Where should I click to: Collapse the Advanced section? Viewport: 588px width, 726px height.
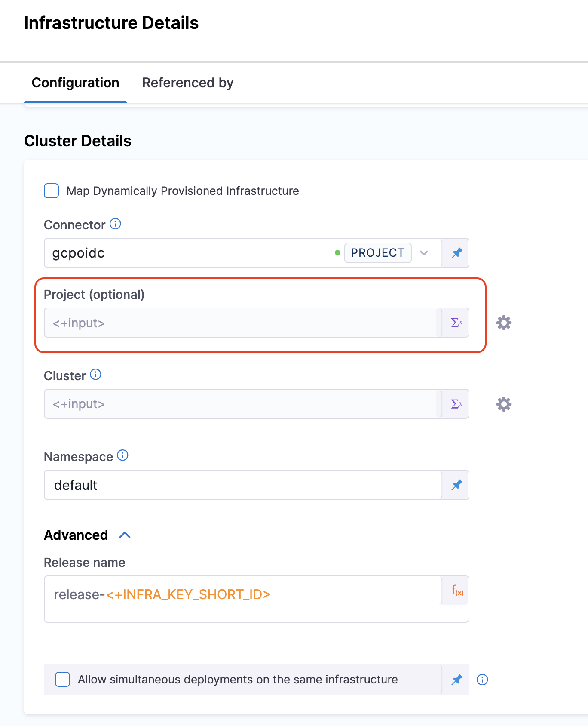125,535
